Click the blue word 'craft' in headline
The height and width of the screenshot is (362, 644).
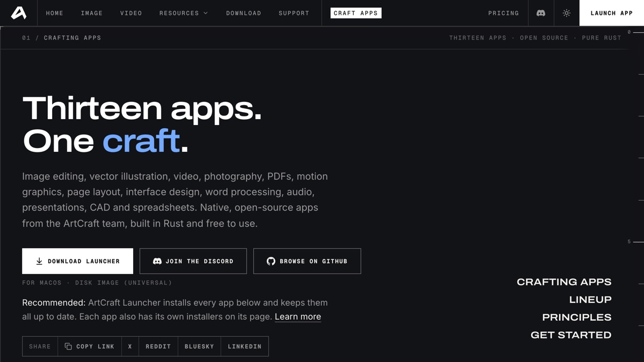141,141
